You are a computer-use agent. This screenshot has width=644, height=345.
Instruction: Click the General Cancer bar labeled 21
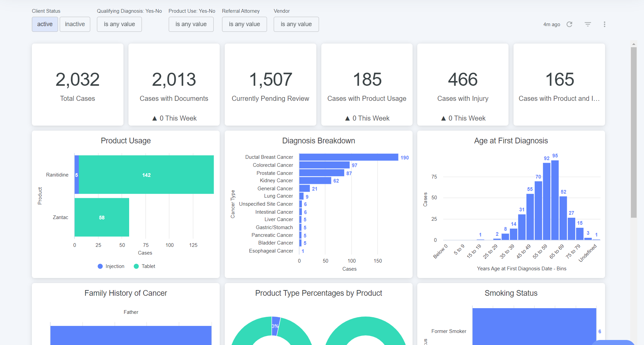tap(305, 188)
